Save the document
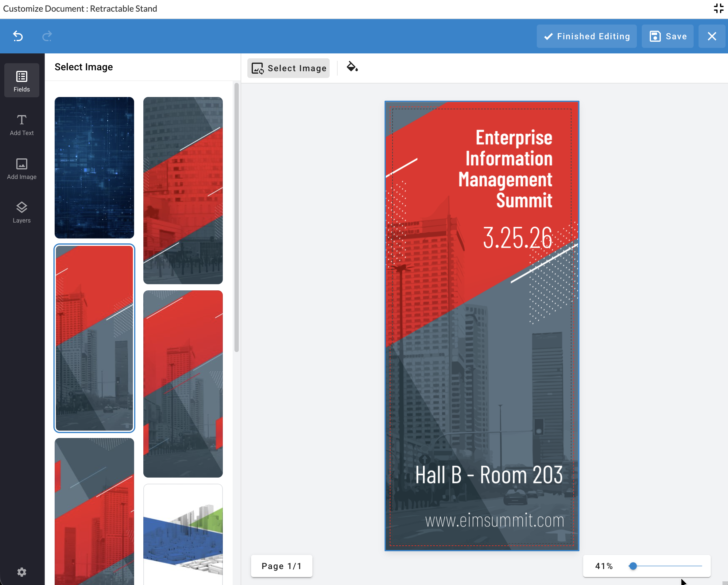Viewport: 728px width, 585px height. pos(668,36)
